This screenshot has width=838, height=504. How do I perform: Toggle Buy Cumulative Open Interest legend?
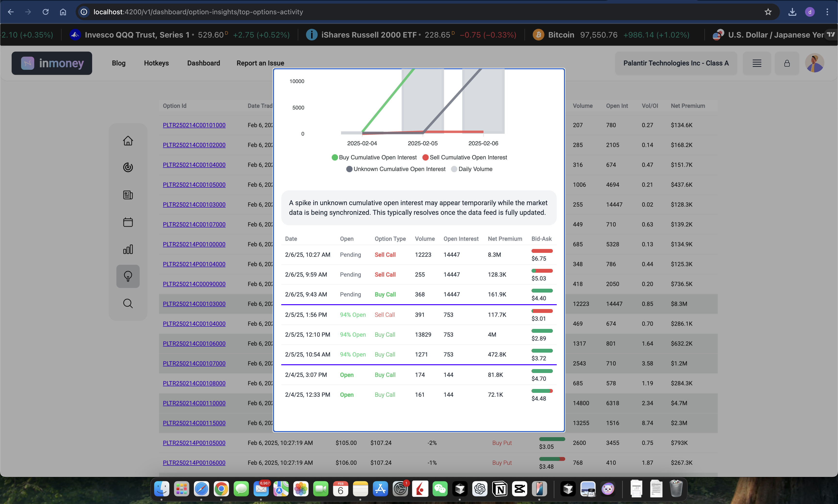click(x=374, y=157)
